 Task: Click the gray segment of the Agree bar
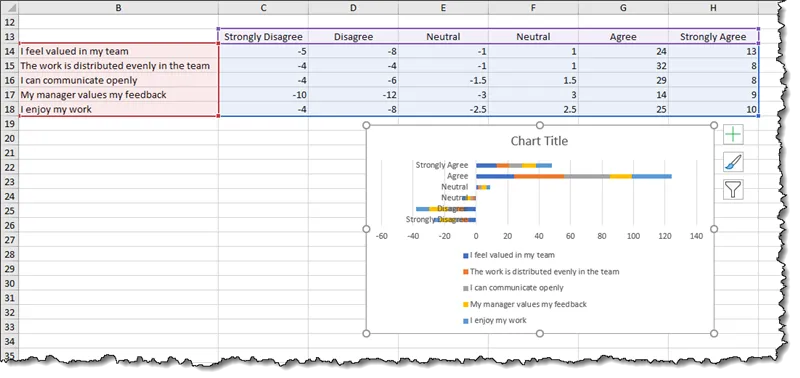coord(587,176)
